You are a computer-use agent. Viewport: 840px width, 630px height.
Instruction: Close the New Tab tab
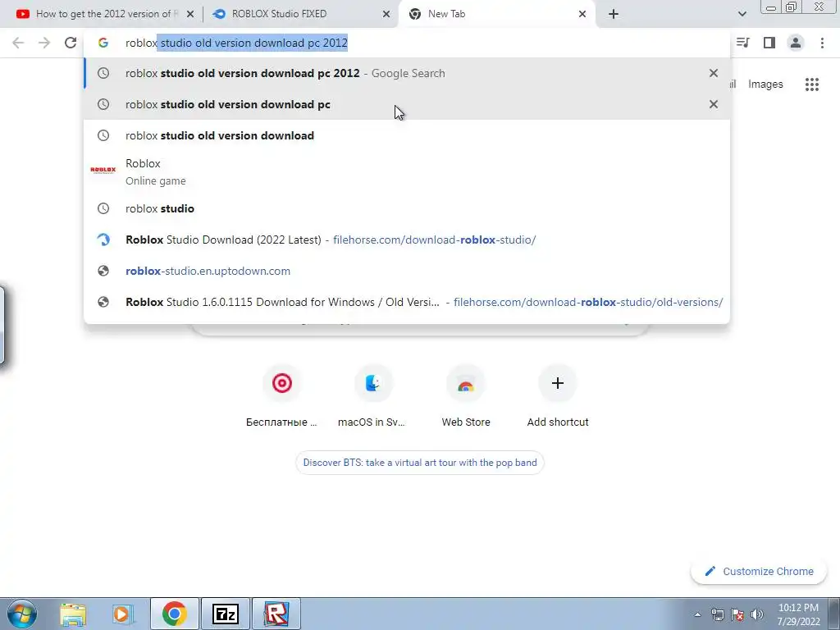582,14
